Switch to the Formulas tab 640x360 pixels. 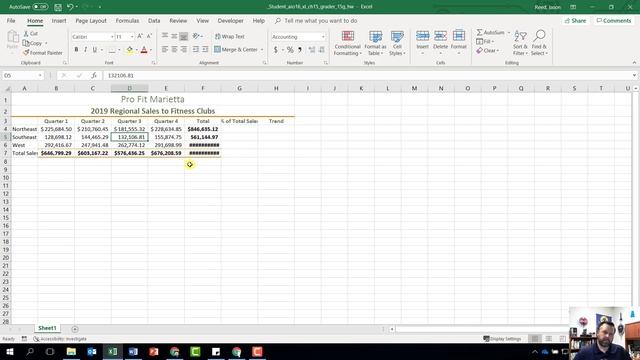(x=127, y=20)
